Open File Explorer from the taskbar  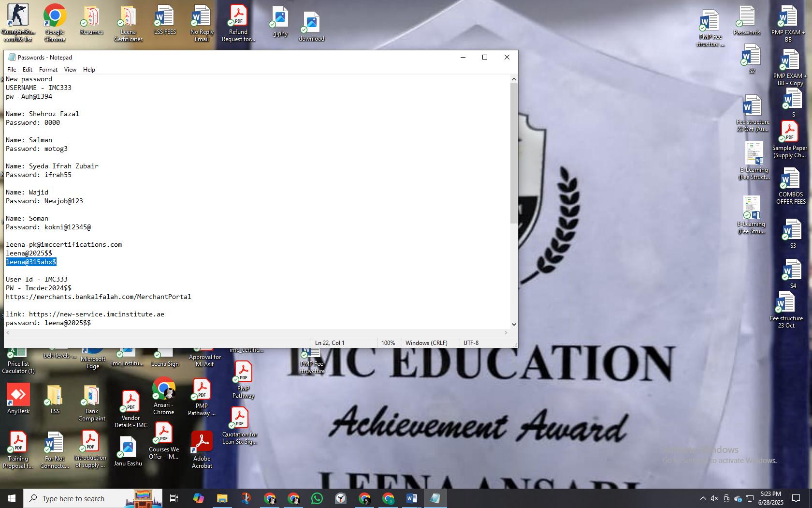pyautogui.click(x=222, y=498)
